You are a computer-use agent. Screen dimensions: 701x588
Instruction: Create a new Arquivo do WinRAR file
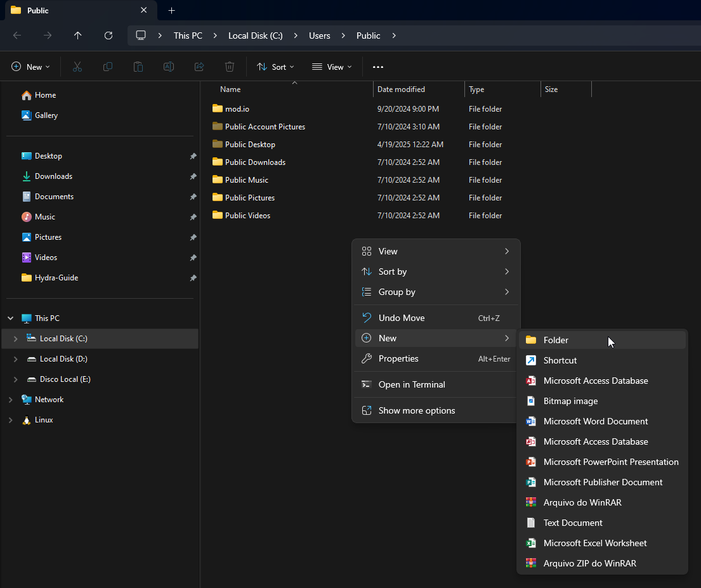(x=602, y=502)
